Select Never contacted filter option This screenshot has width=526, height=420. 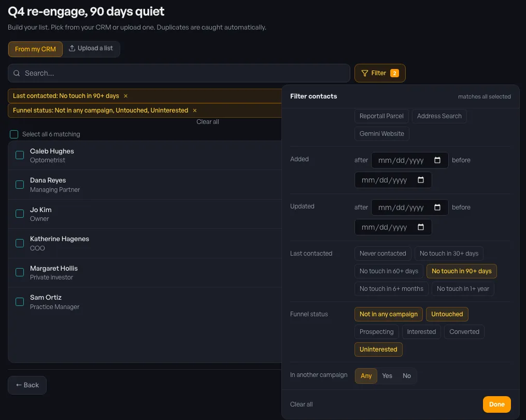(383, 254)
